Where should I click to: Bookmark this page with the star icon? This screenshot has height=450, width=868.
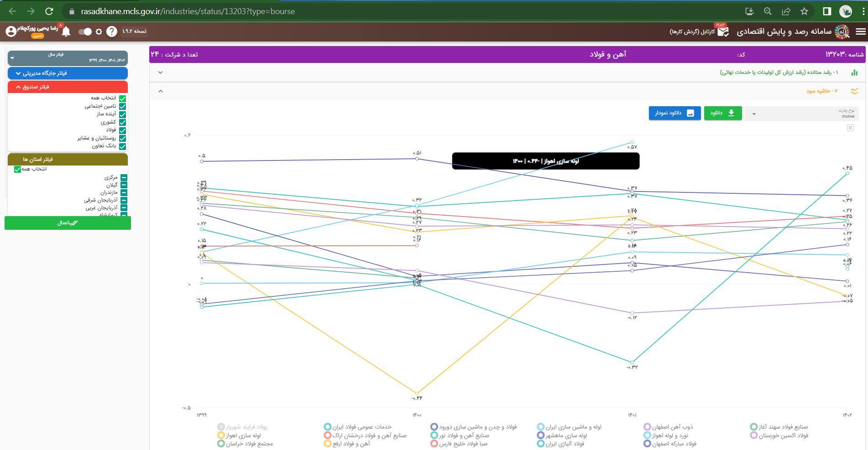pos(804,11)
